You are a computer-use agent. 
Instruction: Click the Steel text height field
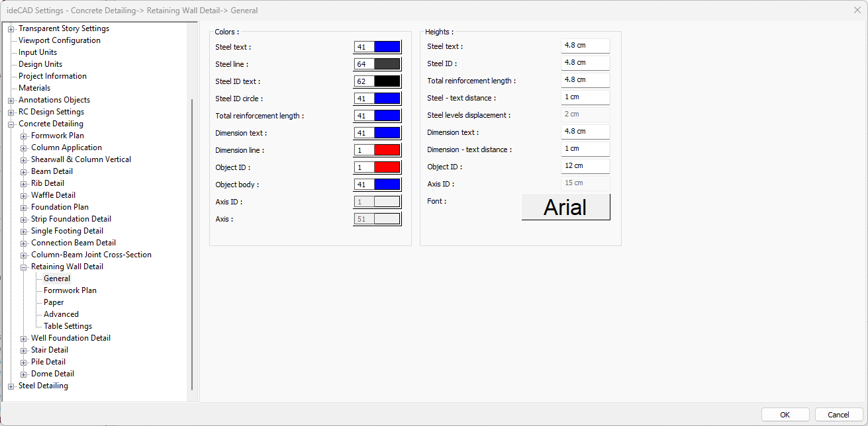coord(585,46)
